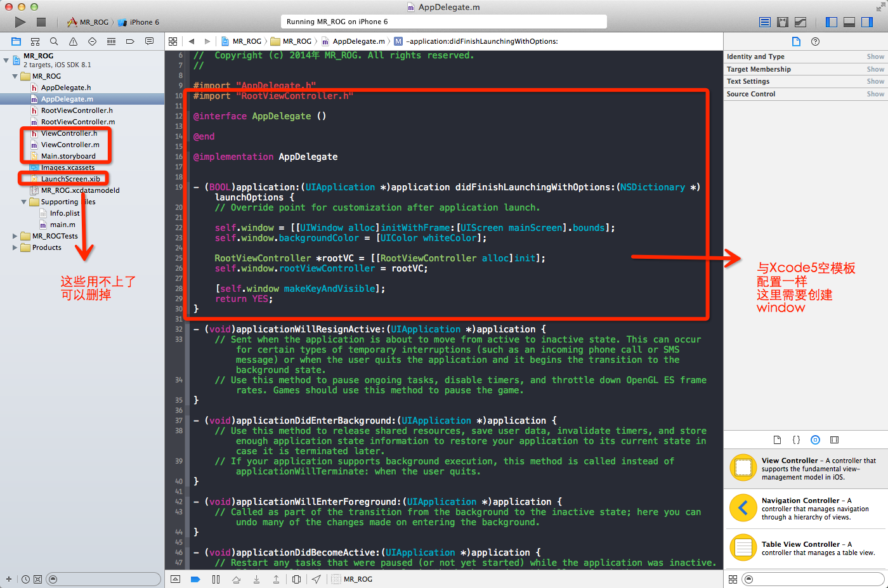Open the code snippet library
The width and height of the screenshot is (888, 588).
796,440
